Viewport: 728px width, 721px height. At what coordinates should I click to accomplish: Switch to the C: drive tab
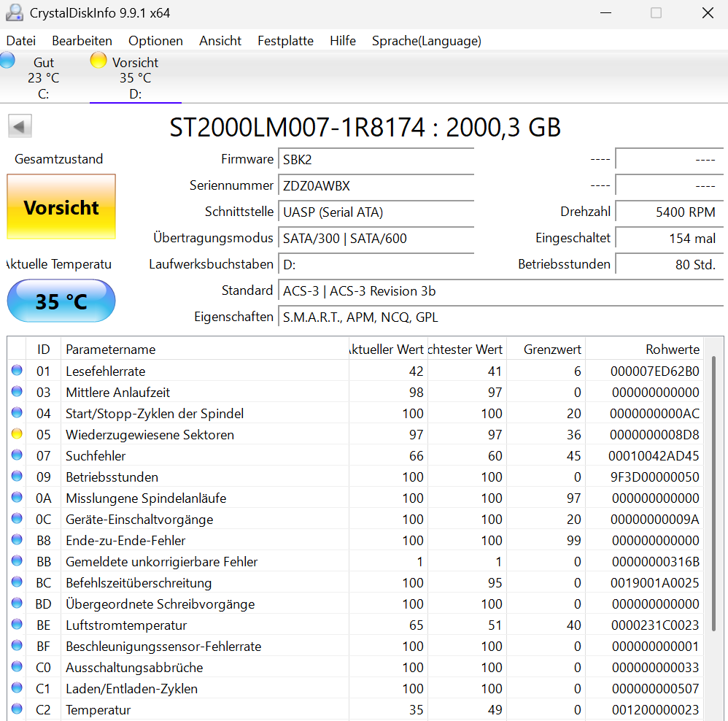point(44,77)
